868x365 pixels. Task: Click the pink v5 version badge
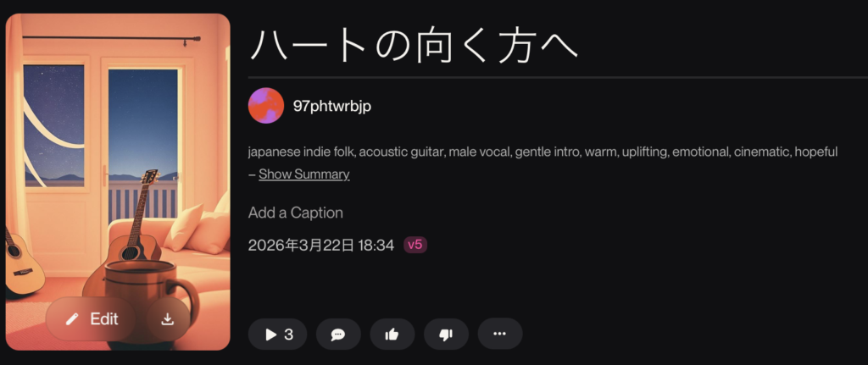pyautogui.click(x=415, y=245)
